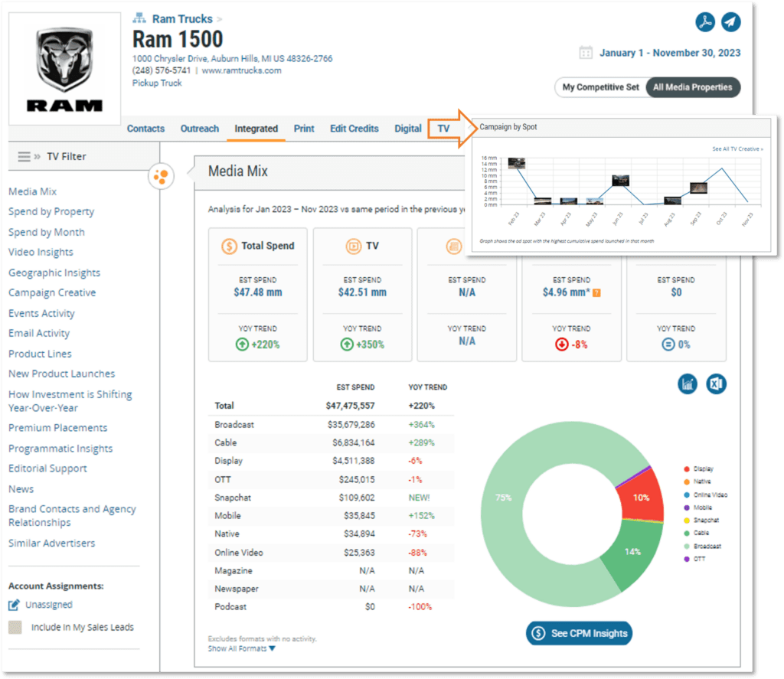Click the Broadcast row in spend table
The width and height of the screenshot is (784, 679).
[x=331, y=425]
